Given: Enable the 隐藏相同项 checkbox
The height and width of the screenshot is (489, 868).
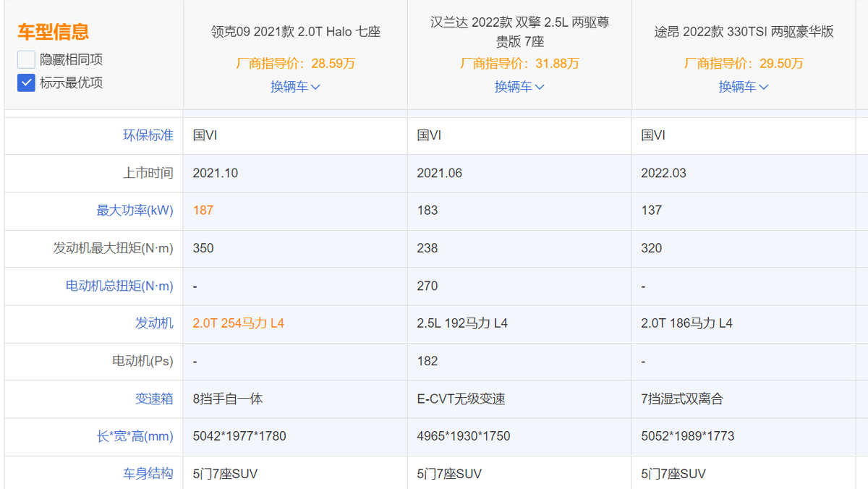Looking at the screenshot, I should (x=26, y=59).
